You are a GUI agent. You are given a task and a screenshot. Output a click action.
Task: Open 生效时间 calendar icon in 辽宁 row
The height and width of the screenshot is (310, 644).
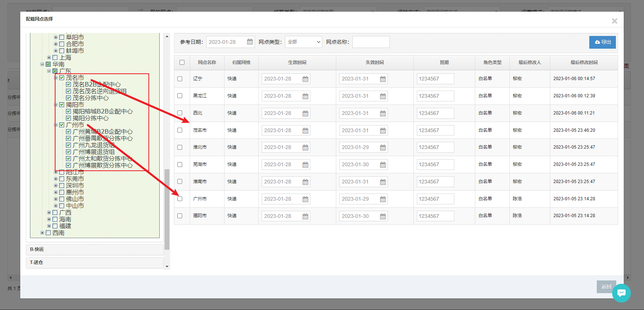click(306, 79)
